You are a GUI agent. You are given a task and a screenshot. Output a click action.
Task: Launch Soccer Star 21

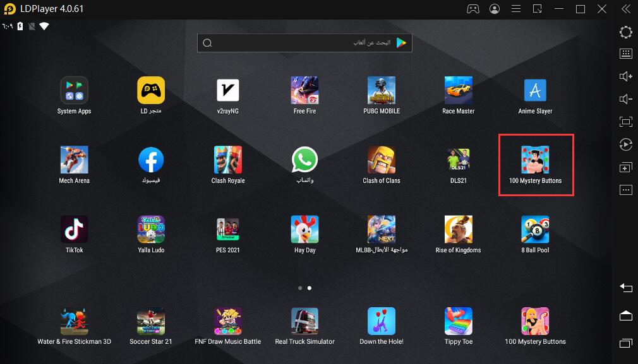click(x=151, y=321)
